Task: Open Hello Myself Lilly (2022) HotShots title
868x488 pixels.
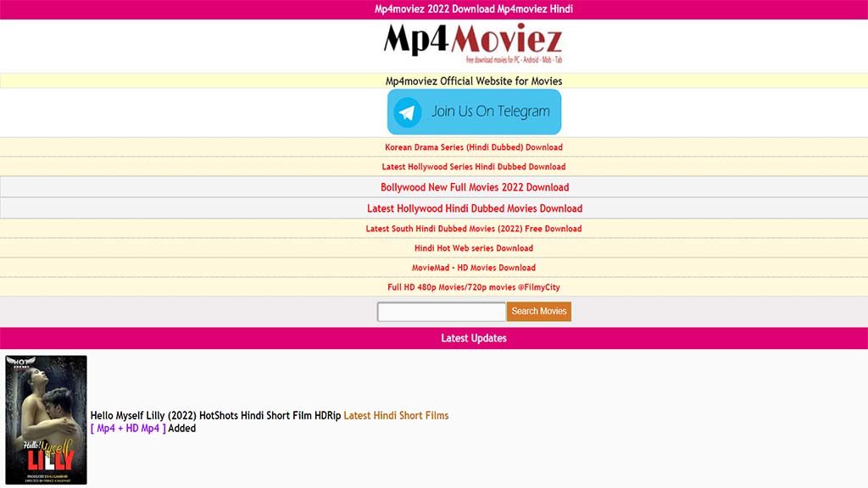Action: pyautogui.click(x=215, y=415)
